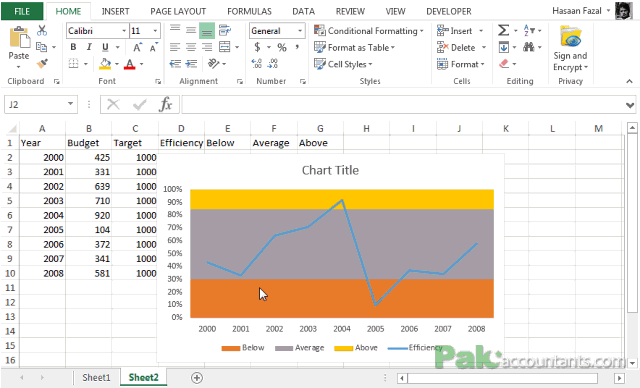
Task: Open Conditional Formatting menu
Action: pyautogui.click(x=369, y=31)
